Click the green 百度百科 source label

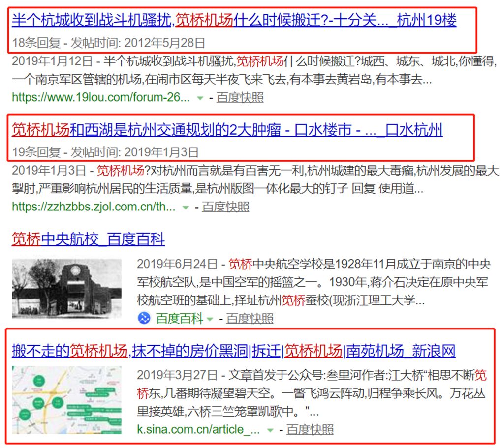click(x=179, y=319)
